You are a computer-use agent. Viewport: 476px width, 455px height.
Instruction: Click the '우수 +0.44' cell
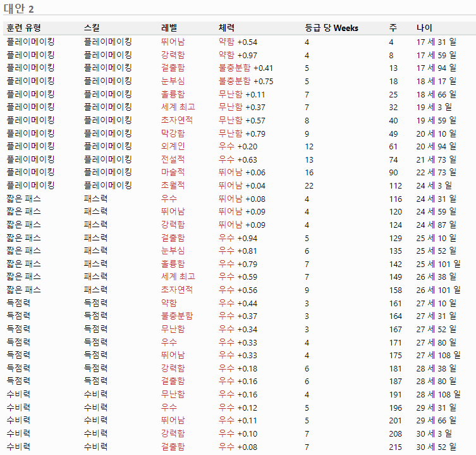point(238,303)
